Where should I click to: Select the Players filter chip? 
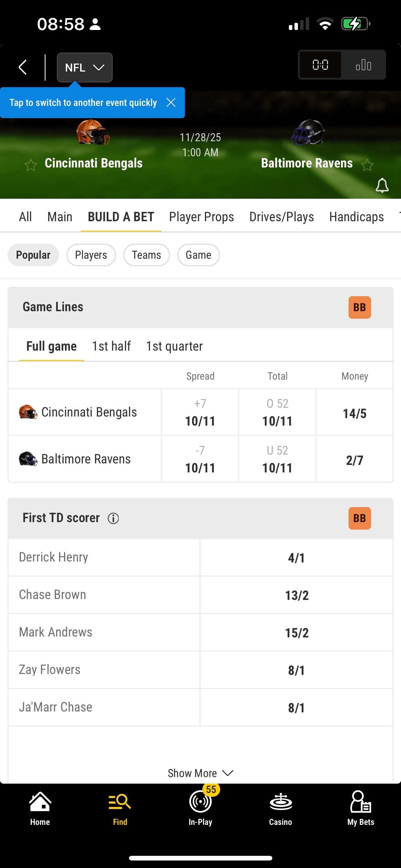91,255
